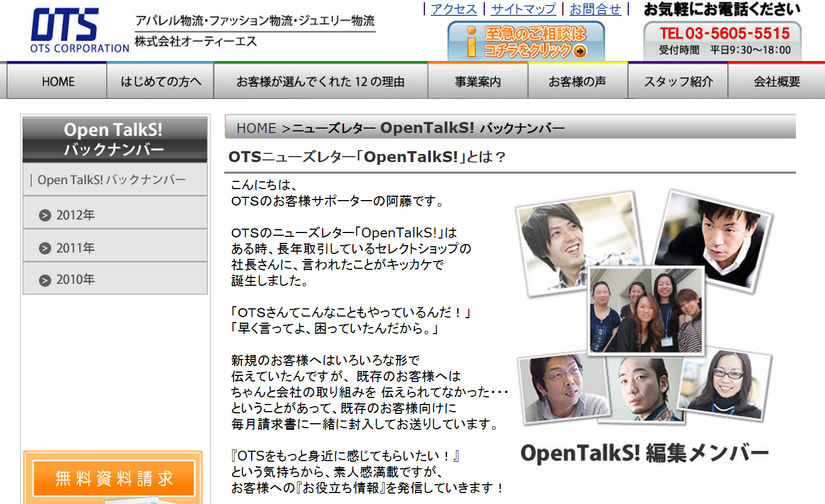825x504 pixels.
Task: Click the bottom-left man with glasses photo
Action: pyautogui.click(x=563, y=387)
